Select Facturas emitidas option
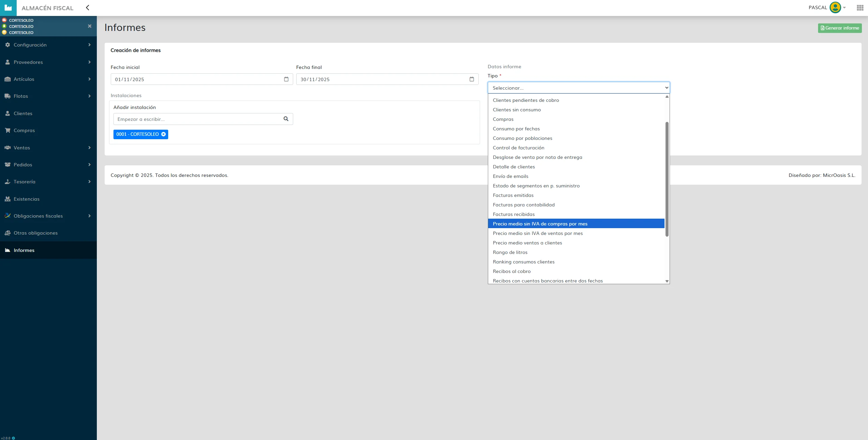This screenshot has width=868, height=440. click(x=576, y=195)
